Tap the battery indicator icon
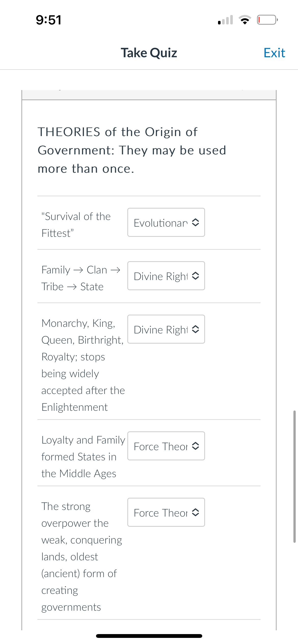 click(x=267, y=20)
